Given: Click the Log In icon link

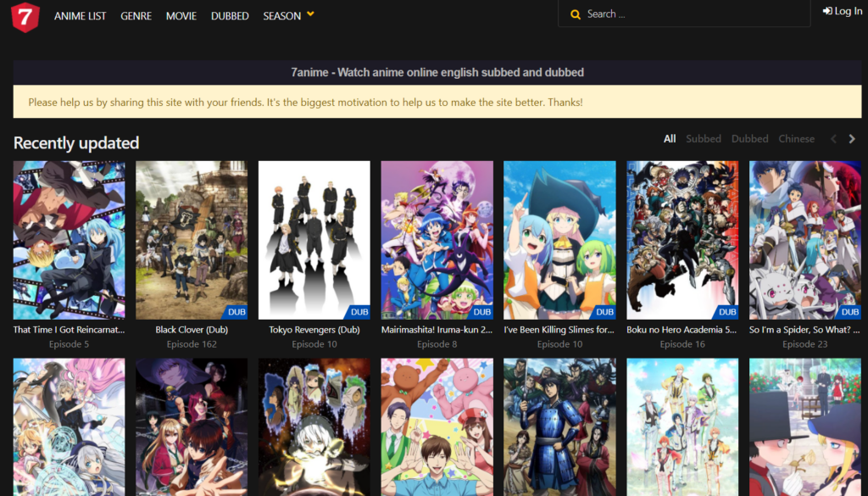Looking at the screenshot, I should (x=842, y=11).
